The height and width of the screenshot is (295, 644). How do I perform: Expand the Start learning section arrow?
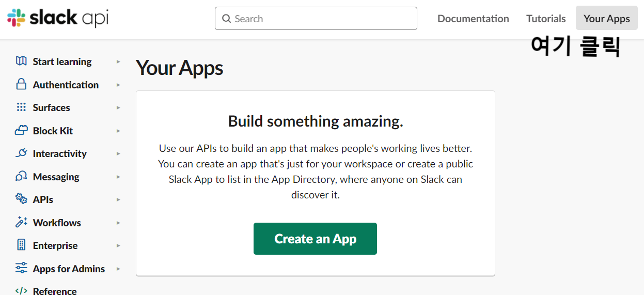118,61
